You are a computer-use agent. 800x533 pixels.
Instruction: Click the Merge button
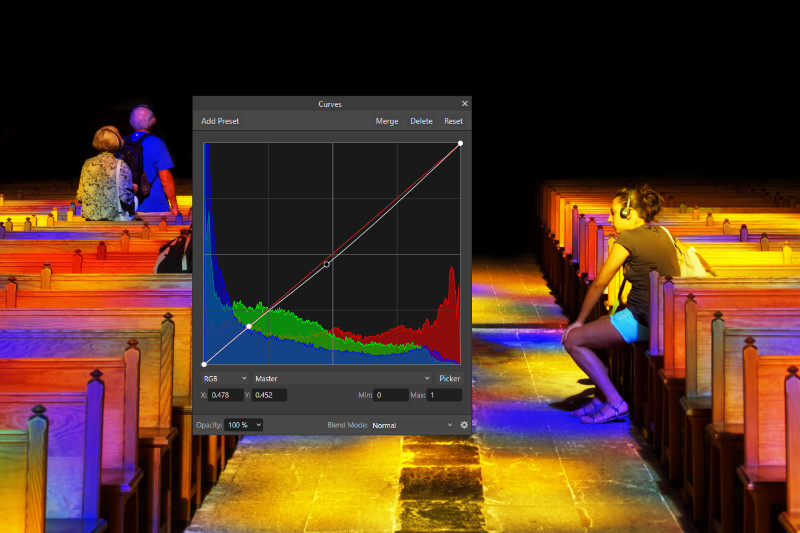pos(387,121)
